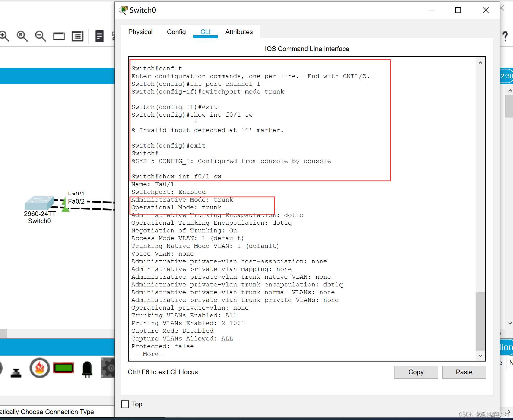Click the 2960-24TT Switch0 device

40,203
